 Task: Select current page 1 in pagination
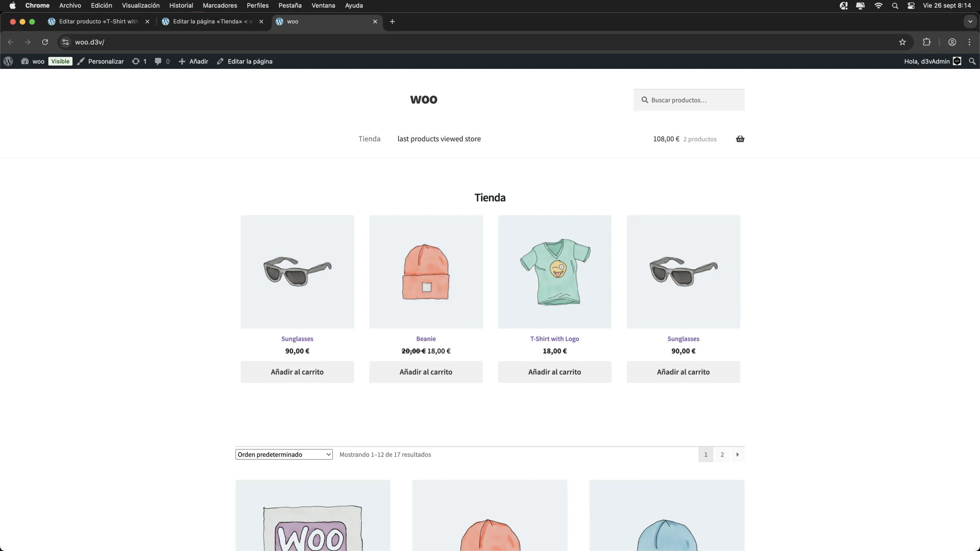706,455
